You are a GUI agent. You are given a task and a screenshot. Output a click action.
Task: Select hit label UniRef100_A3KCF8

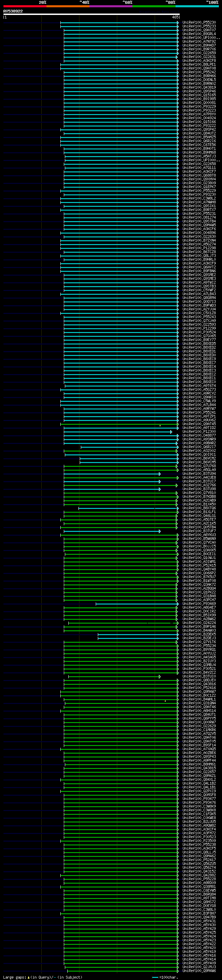[199, 60]
